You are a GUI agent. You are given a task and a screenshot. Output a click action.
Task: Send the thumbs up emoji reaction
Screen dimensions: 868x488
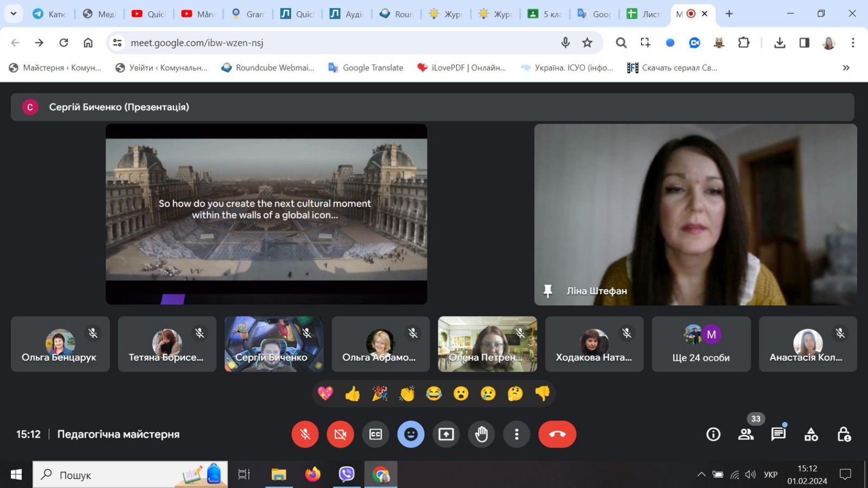pyautogui.click(x=353, y=394)
